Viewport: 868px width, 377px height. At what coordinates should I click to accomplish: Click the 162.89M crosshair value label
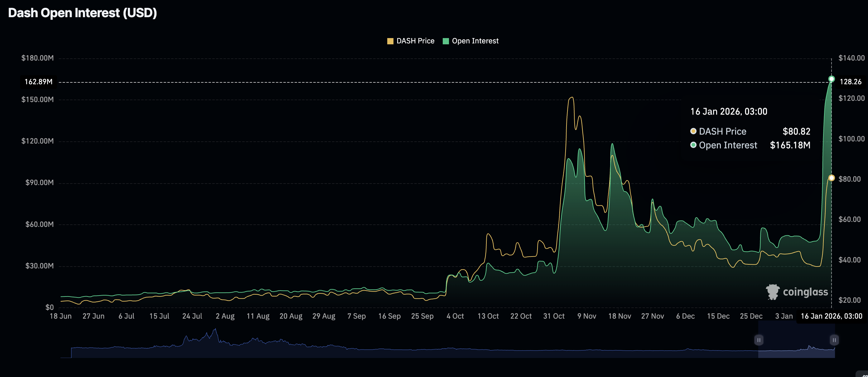click(x=38, y=82)
